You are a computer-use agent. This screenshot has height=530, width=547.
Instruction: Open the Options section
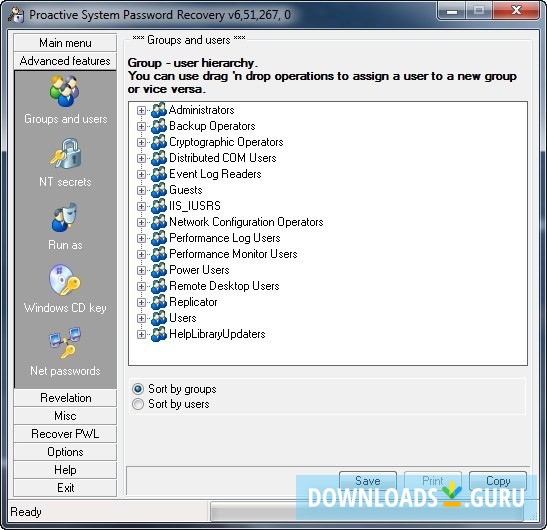[x=65, y=452]
